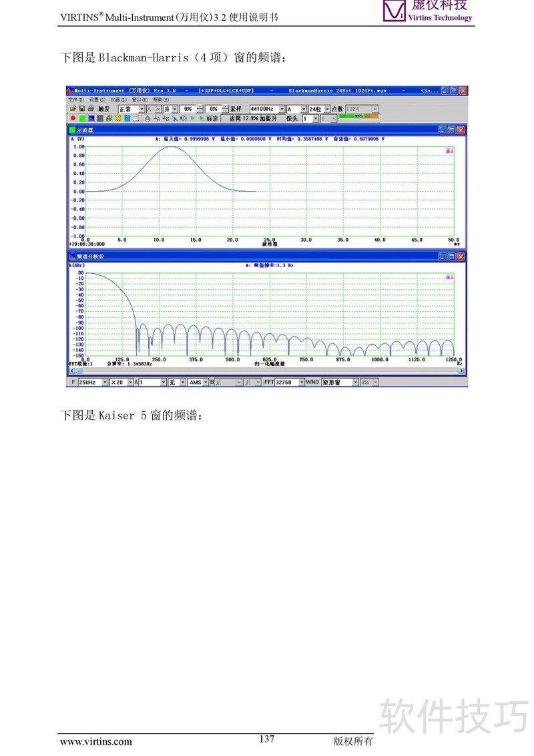Click the 标定 calibration button
Viewport: 534px width, 756px height.
[x=212, y=118]
